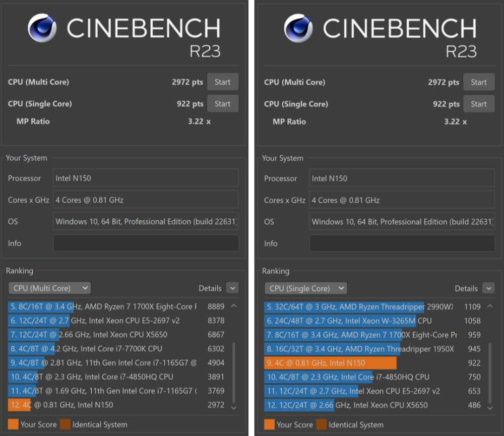Click the orange Your Score color swatch

(x=14, y=424)
